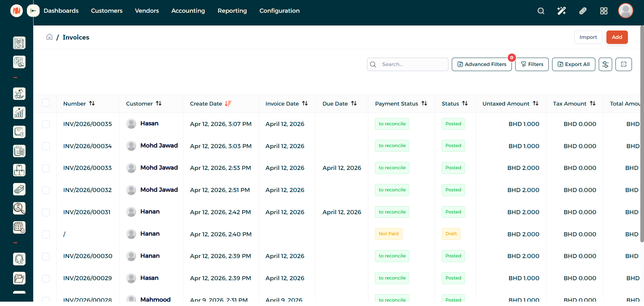The width and height of the screenshot is (644, 306).
Task: Tick the checkbox for INV/2026/00035
Action: (46, 124)
